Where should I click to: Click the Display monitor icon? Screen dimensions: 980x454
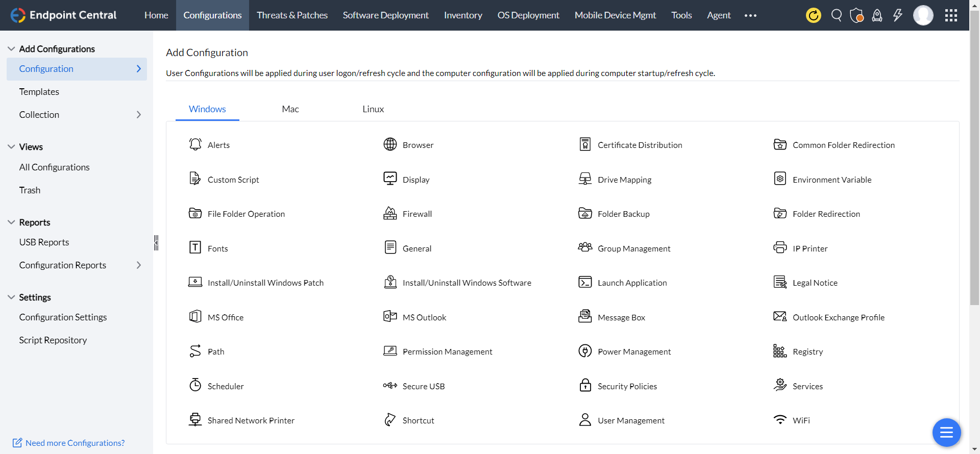(x=390, y=179)
